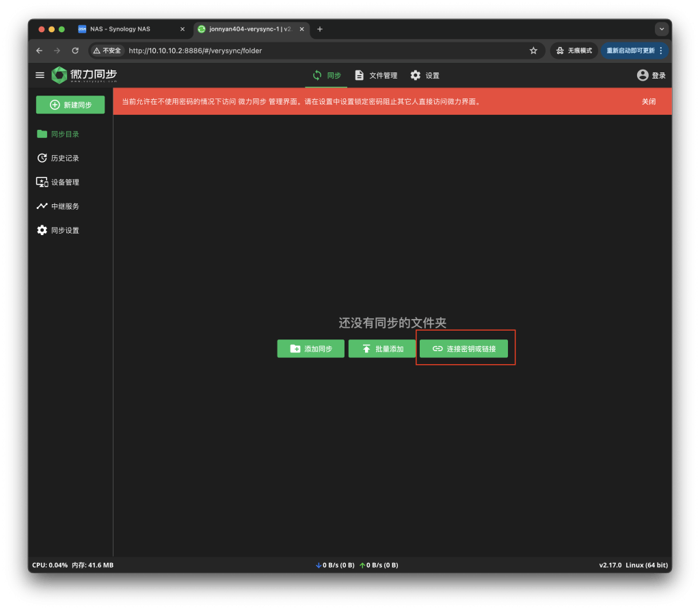The height and width of the screenshot is (610, 700).
Task: Click the download speed indicator
Action: (335, 566)
